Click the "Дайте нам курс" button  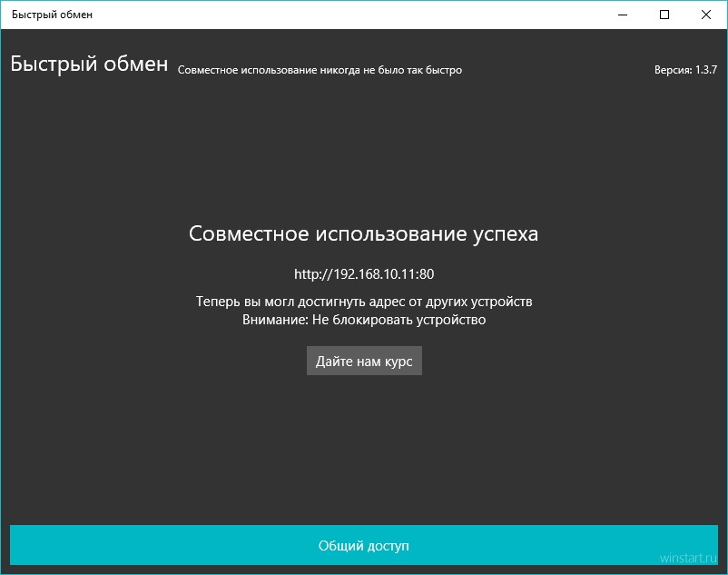[364, 361]
